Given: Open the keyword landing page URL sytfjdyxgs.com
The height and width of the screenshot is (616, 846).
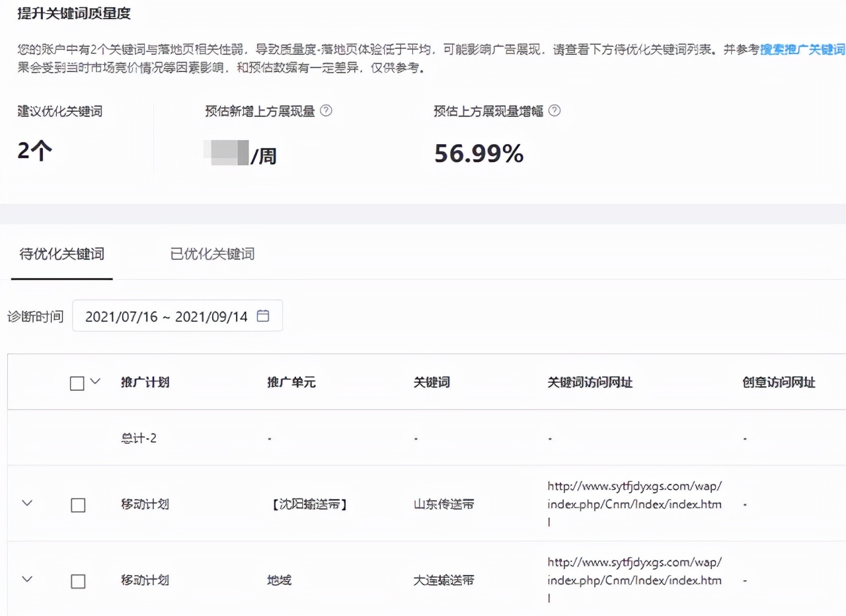Looking at the screenshot, I should pos(634,504).
